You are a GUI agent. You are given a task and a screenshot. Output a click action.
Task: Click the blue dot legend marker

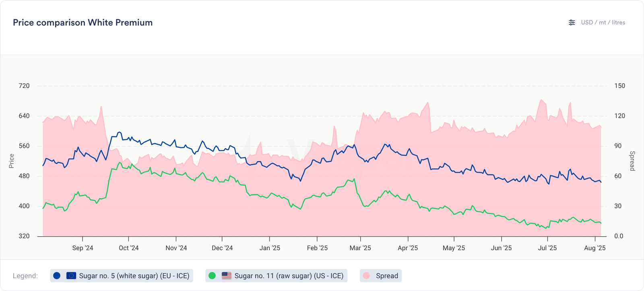pos(57,276)
